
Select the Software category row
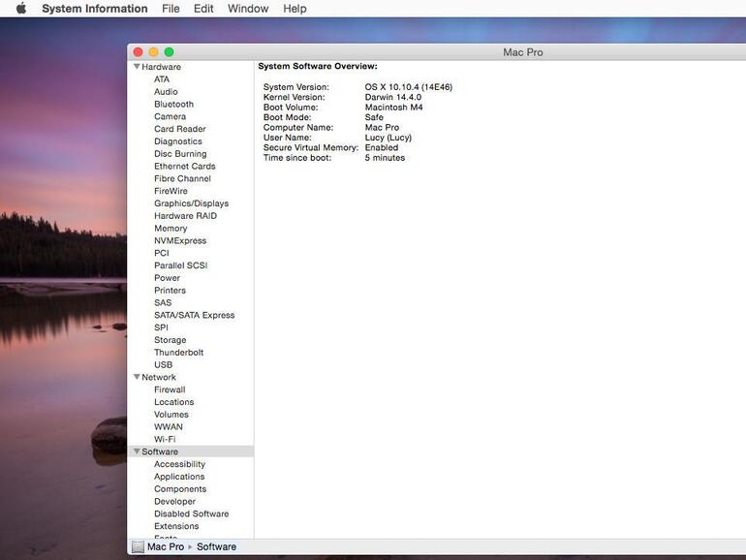[191, 451]
